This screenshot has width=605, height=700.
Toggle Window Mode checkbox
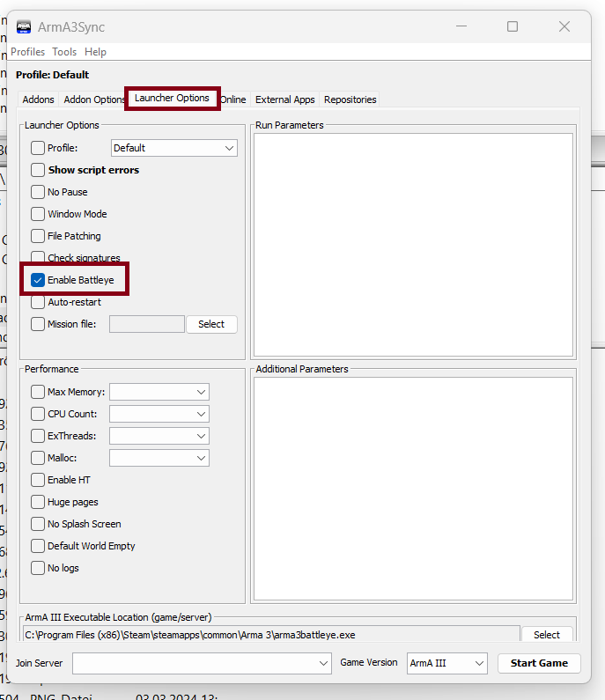(x=38, y=214)
